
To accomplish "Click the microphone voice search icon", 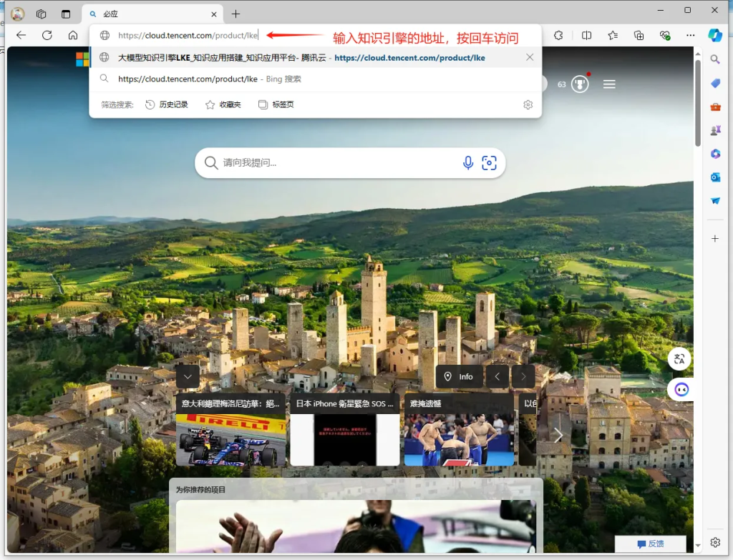I will 468,163.
